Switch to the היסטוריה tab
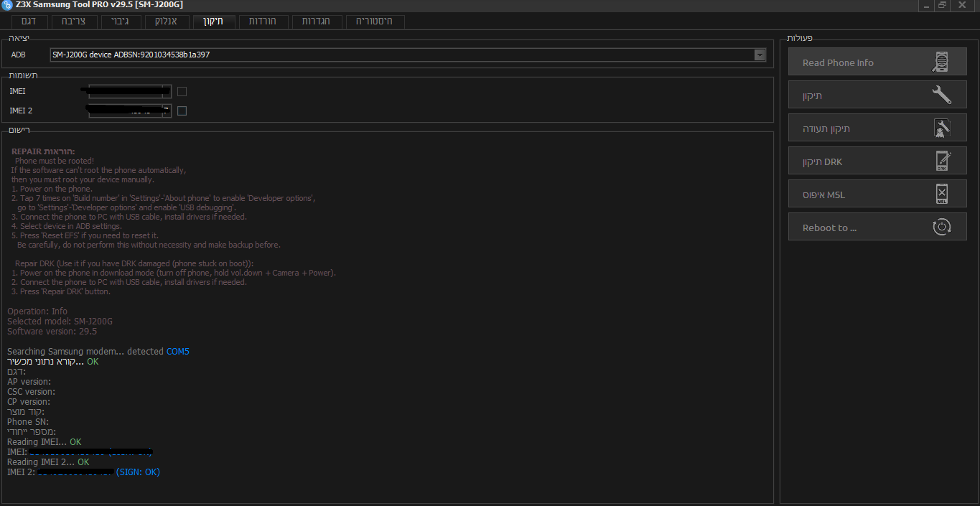Screen dimensions: 980x506 [375, 22]
